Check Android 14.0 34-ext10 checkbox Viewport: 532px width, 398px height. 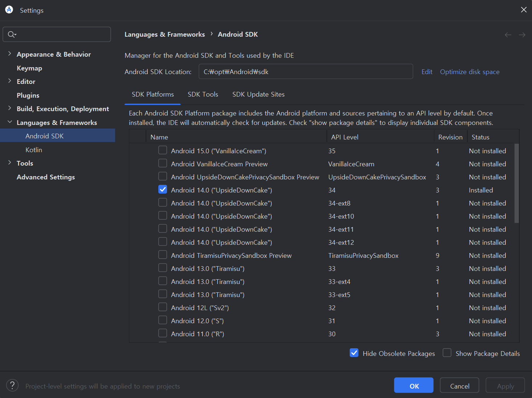pyautogui.click(x=163, y=215)
